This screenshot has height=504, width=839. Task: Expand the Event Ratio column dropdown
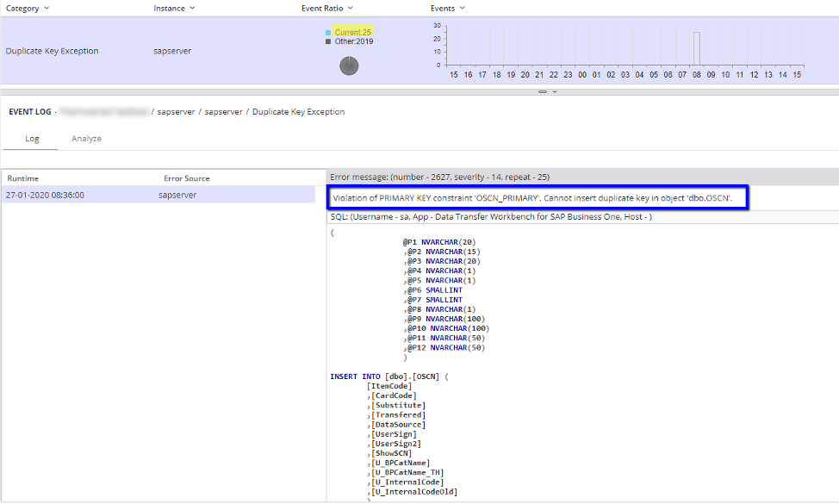tap(351, 8)
